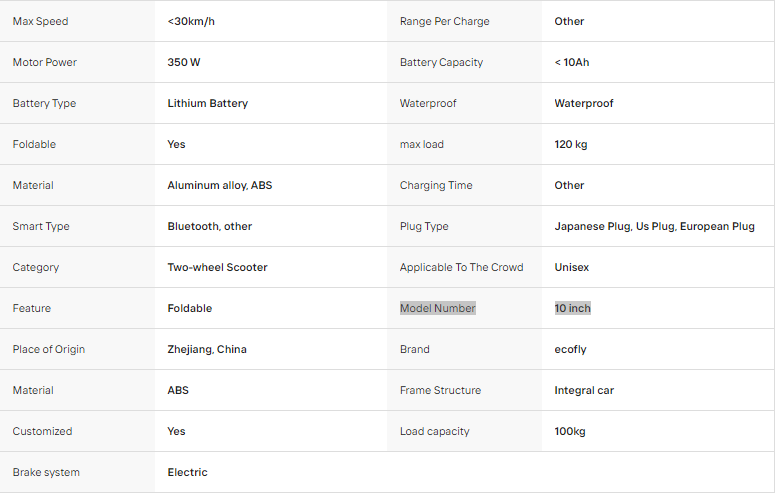775x494 pixels.
Task: Click the Two-wheel Scooter category value
Action: [217, 268]
